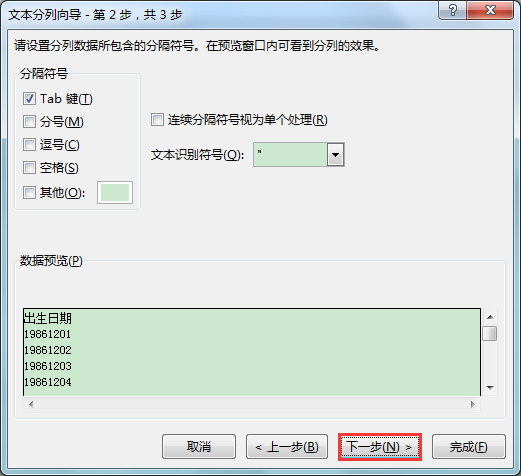Click preview horizontal scroll left arrow
521x476 pixels.
[31, 404]
